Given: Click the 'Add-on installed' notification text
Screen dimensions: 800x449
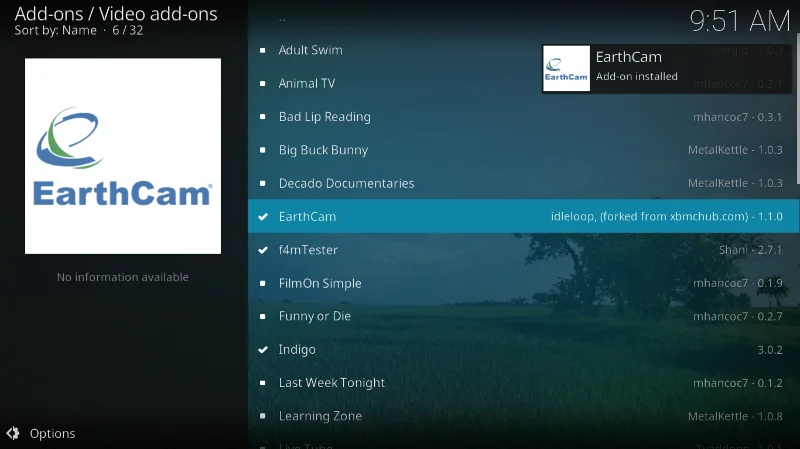Looking at the screenshot, I should tap(637, 77).
